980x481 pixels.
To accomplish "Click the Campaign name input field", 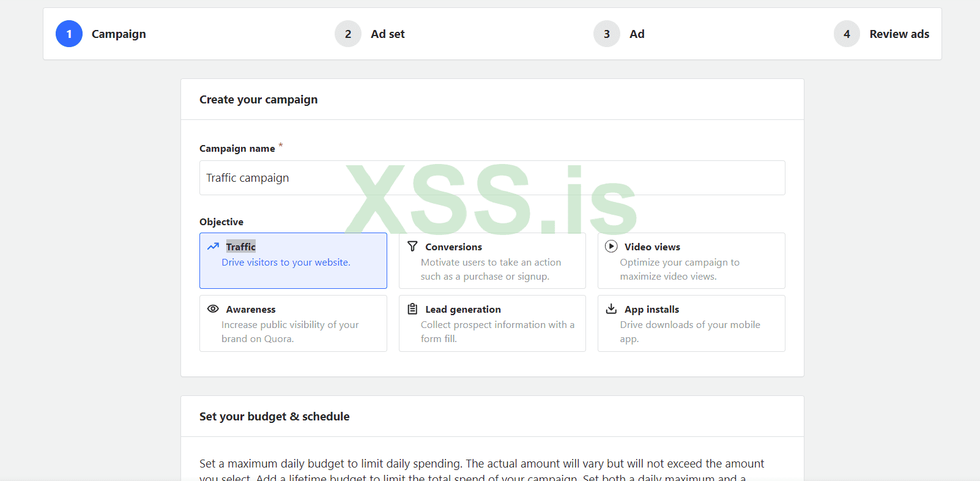I will pos(492,178).
